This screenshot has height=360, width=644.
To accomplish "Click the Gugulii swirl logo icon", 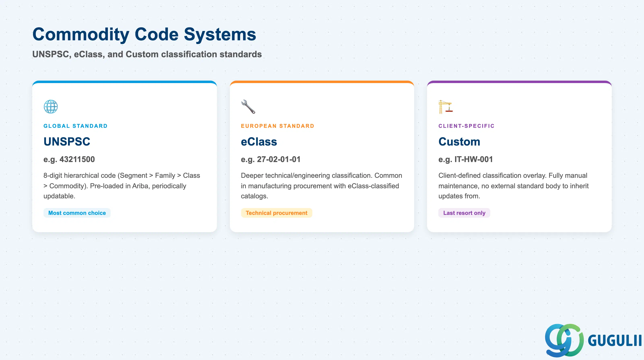I will (564, 340).
